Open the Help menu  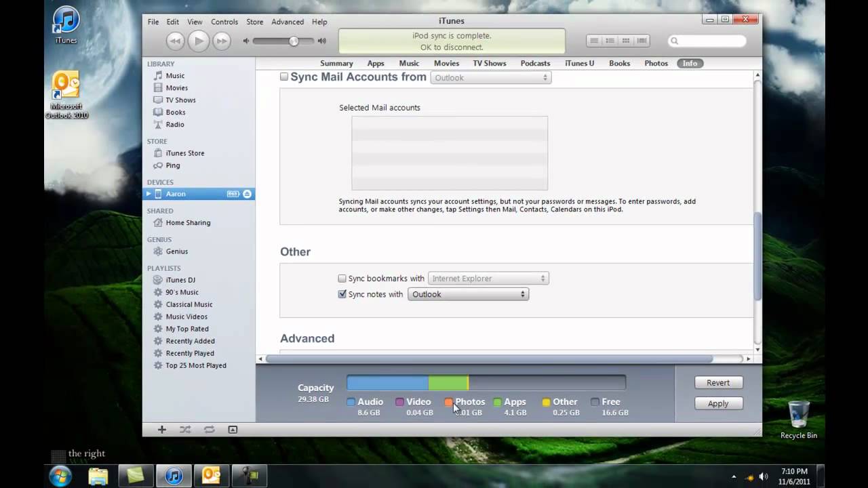[x=319, y=22]
